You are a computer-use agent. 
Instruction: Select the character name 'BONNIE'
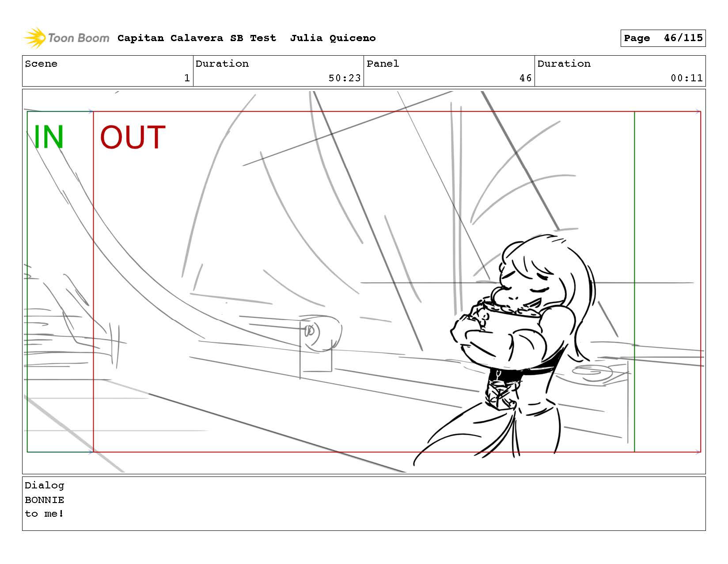(x=44, y=500)
